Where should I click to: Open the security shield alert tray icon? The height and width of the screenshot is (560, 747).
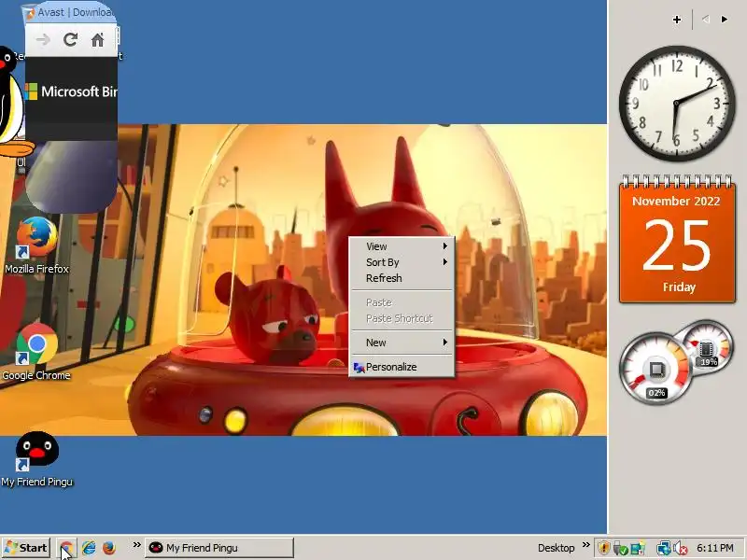point(604,548)
